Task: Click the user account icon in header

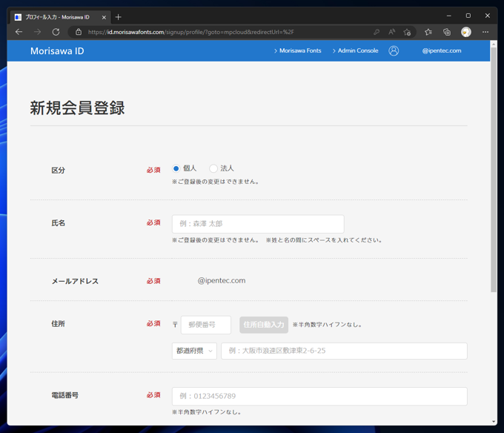Action: pos(394,50)
